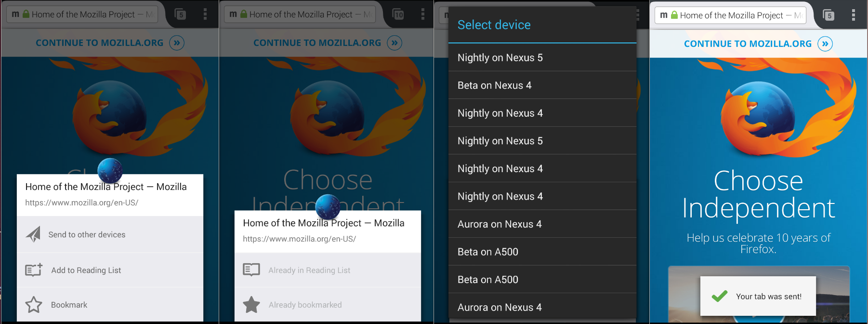Click the URL bar in the rightmost screen
The image size is (868, 324).
click(730, 15)
